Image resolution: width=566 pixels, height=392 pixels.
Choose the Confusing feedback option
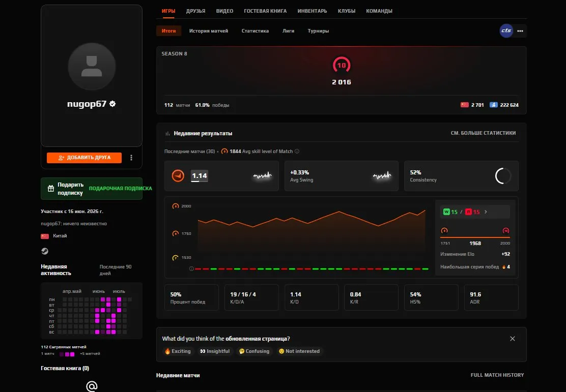click(x=254, y=351)
